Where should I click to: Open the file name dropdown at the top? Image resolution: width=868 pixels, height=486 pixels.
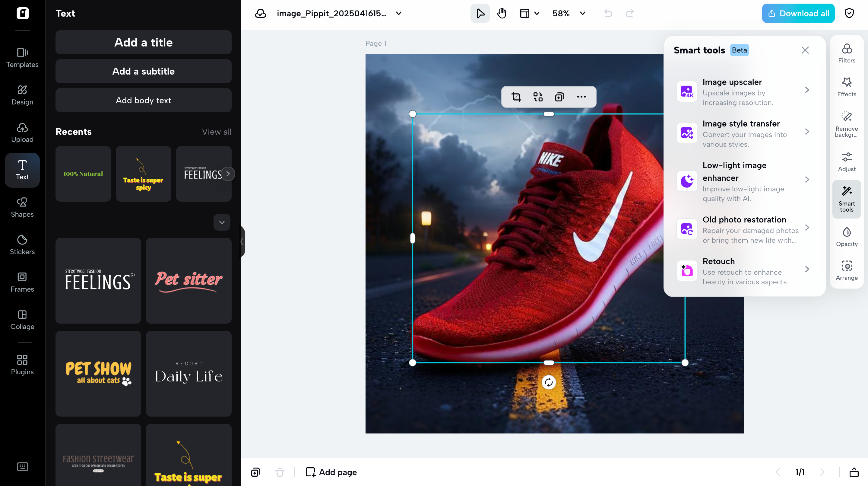pyautogui.click(x=398, y=14)
